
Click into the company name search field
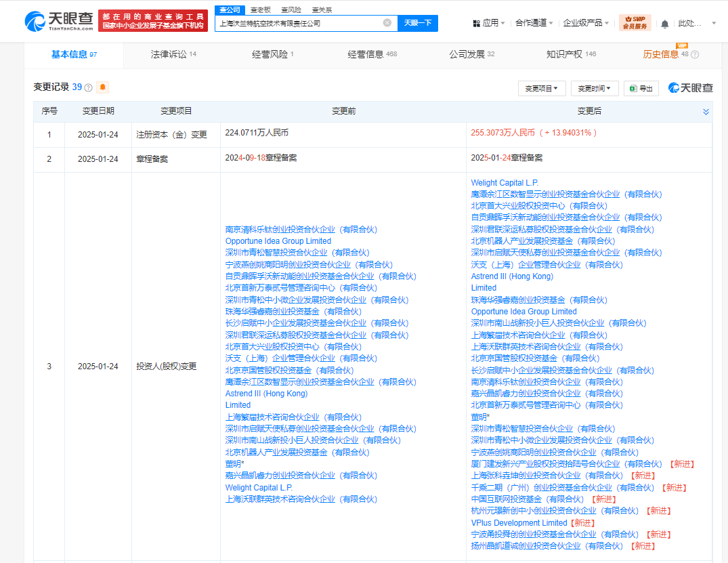tap(298, 23)
